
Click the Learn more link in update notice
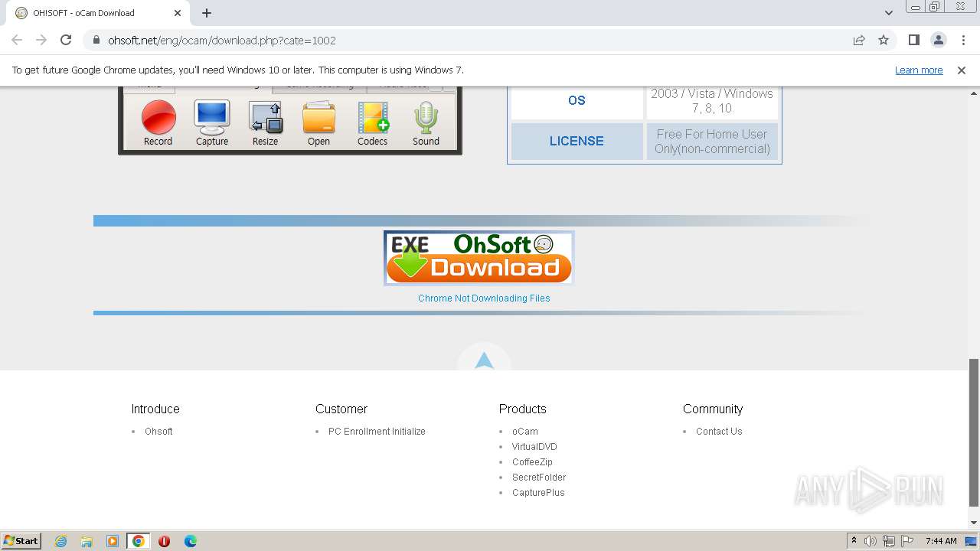click(919, 70)
